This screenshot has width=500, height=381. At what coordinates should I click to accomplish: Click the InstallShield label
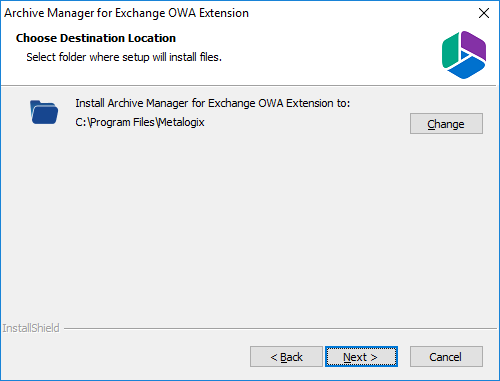click(x=31, y=328)
